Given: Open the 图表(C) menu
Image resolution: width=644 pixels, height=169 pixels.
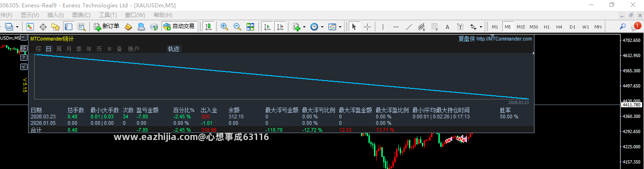Looking at the screenshot, I should point(81,15).
